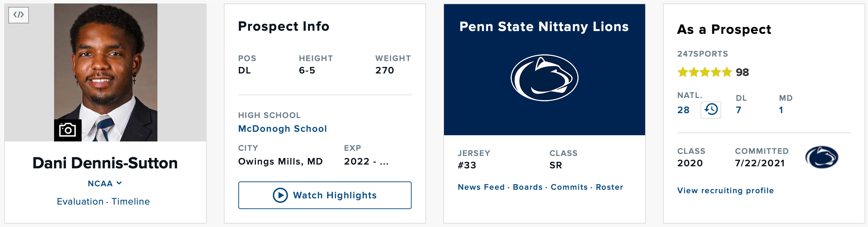The image size is (868, 227).
Task: Go to Penn State Boards
Action: pos(527,187)
